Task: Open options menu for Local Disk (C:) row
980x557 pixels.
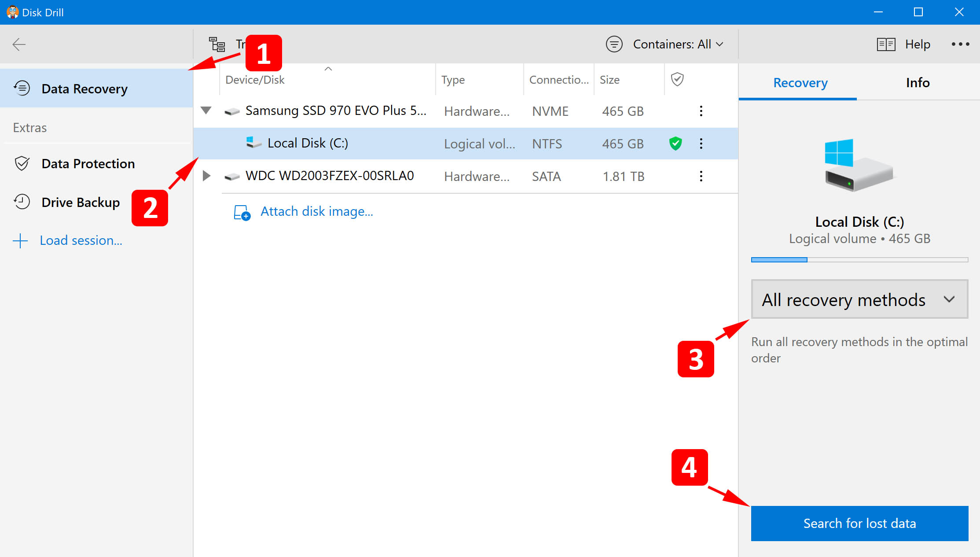Action: [x=701, y=144]
